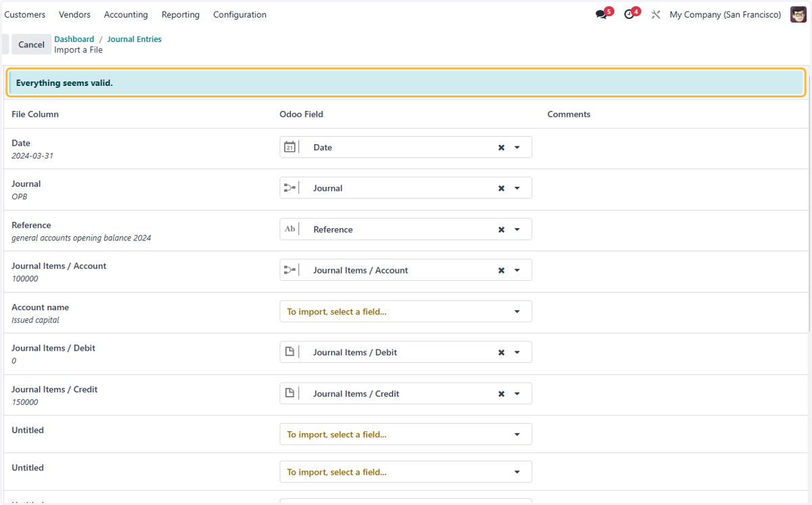
Task: Click the Odoo Field header
Action: click(x=301, y=114)
